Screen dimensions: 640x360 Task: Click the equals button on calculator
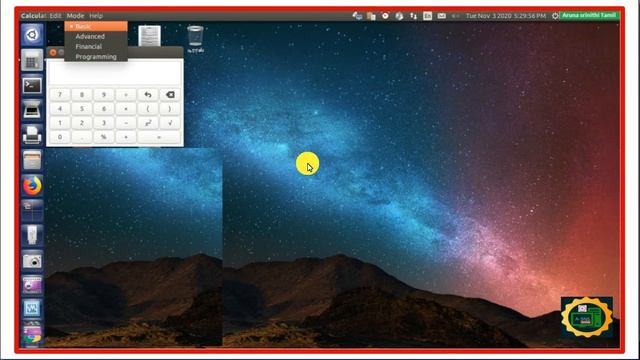tap(159, 137)
